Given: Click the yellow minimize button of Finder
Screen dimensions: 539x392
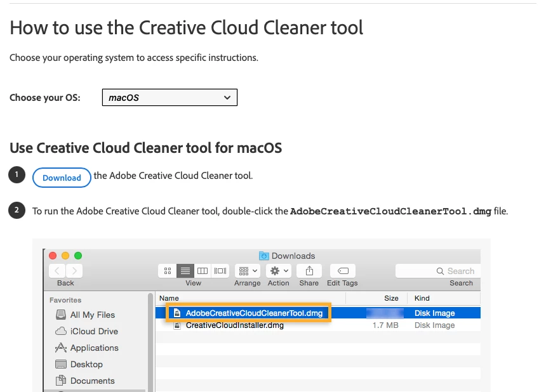Looking at the screenshot, I should click(x=65, y=256).
